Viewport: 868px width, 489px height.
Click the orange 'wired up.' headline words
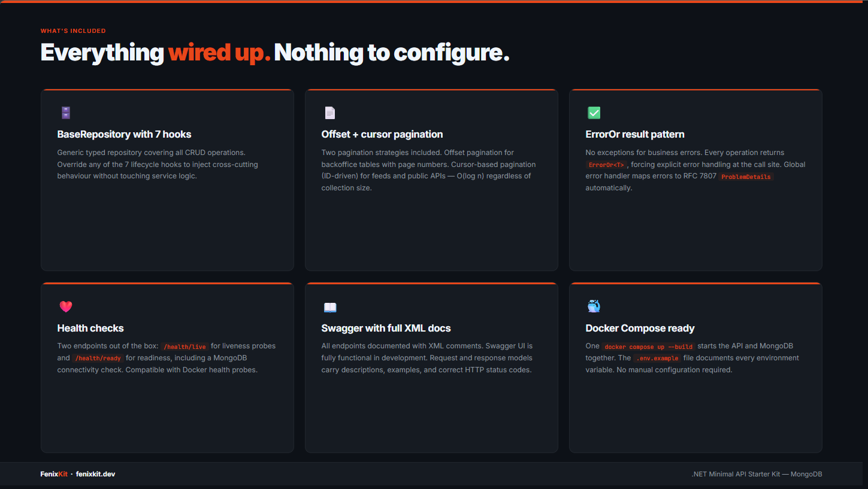click(x=219, y=53)
